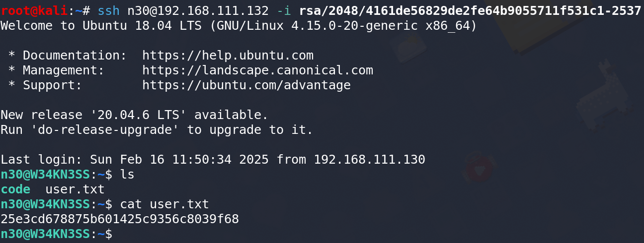Open the landscape.canonical.com management URL
Screen dimensions: 644x243
click(x=257, y=70)
